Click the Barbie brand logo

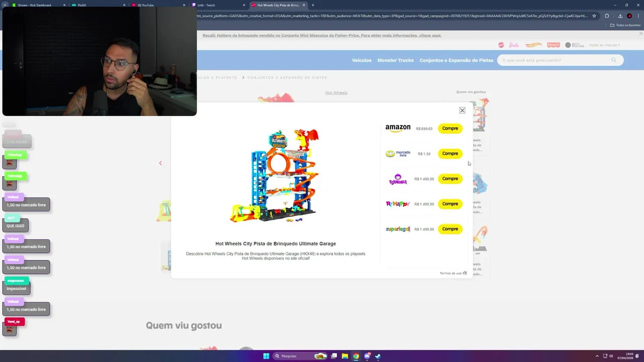514,45
